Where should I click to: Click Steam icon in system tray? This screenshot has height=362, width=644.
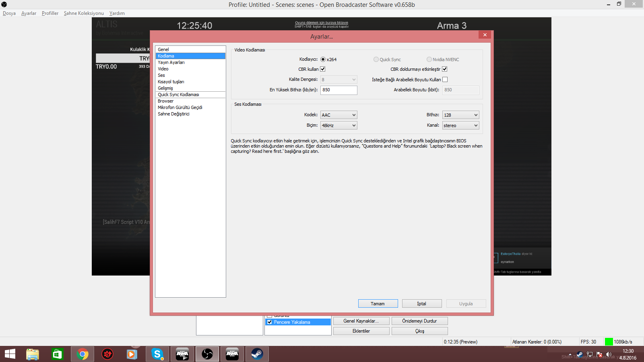coord(580,354)
